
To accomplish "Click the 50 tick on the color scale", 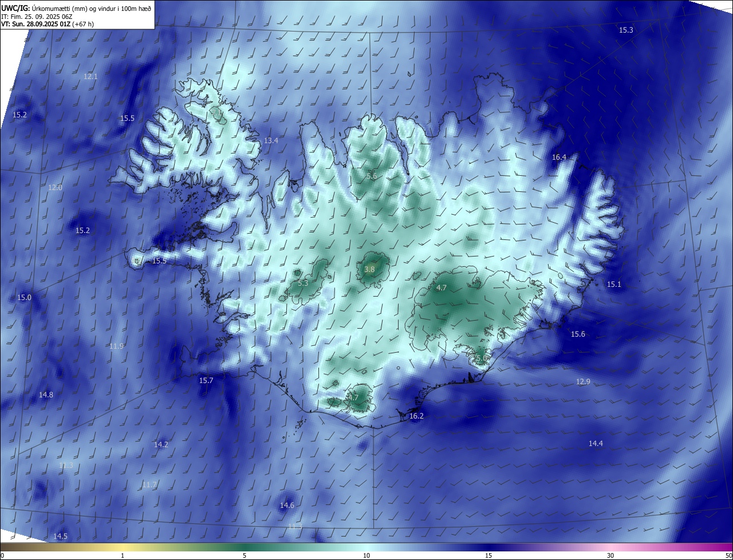I will pos(728,555).
